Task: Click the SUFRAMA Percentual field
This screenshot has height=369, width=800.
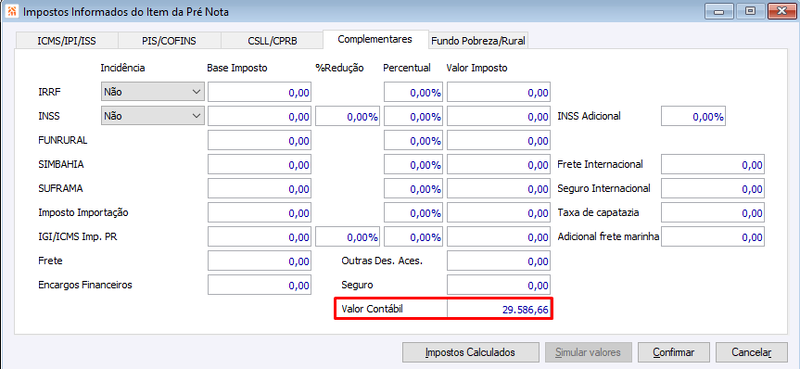Action: (x=413, y=188)
